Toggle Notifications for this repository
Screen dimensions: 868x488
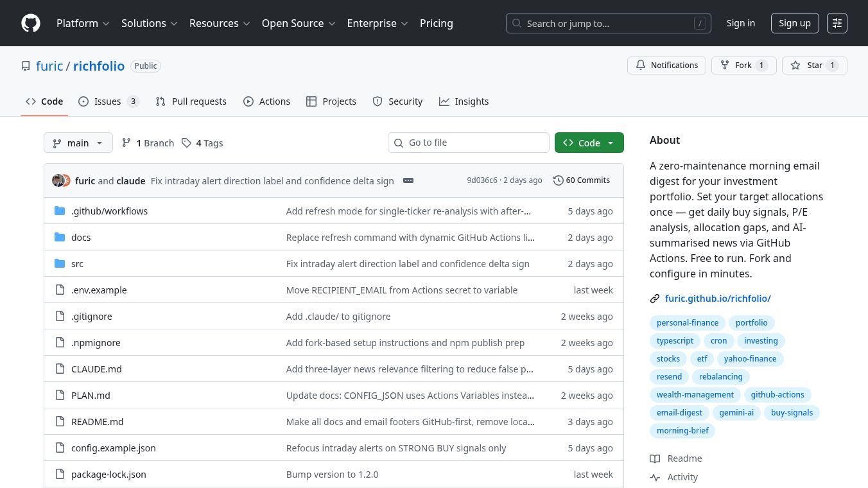[x=666, y=65]
